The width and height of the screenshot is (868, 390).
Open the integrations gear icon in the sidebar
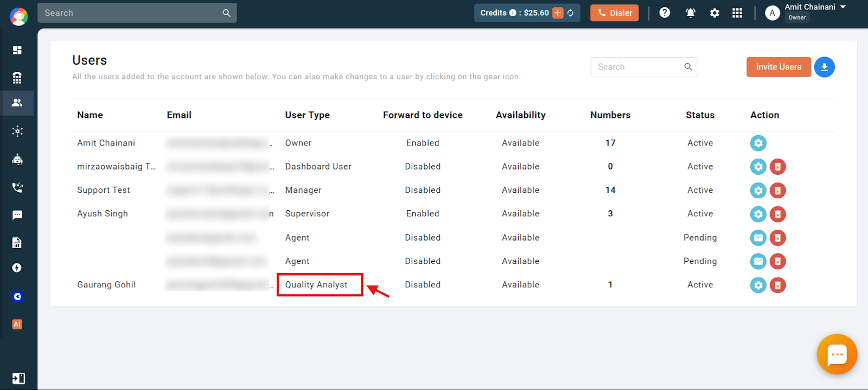coord(17,131)
